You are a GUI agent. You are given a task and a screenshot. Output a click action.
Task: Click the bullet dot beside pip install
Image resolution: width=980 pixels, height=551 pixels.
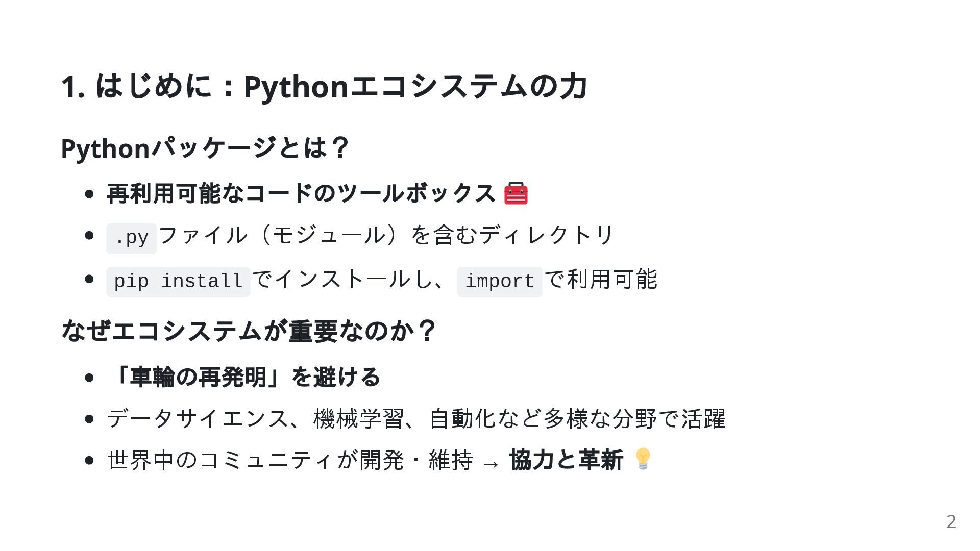click(90, 279)
